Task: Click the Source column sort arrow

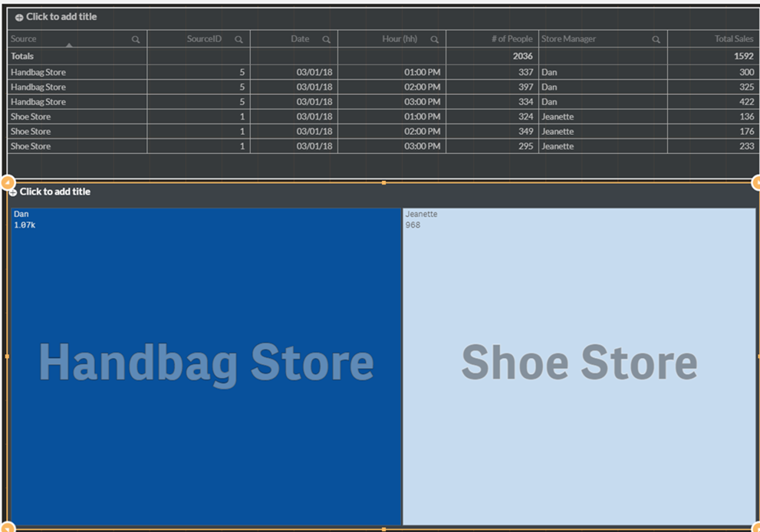Action: pos(69,45)
